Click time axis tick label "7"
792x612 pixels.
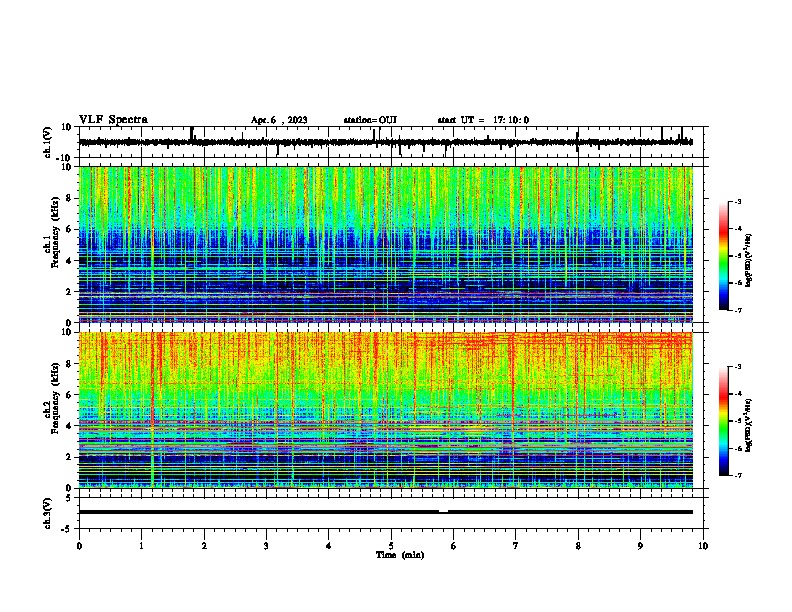516,546
